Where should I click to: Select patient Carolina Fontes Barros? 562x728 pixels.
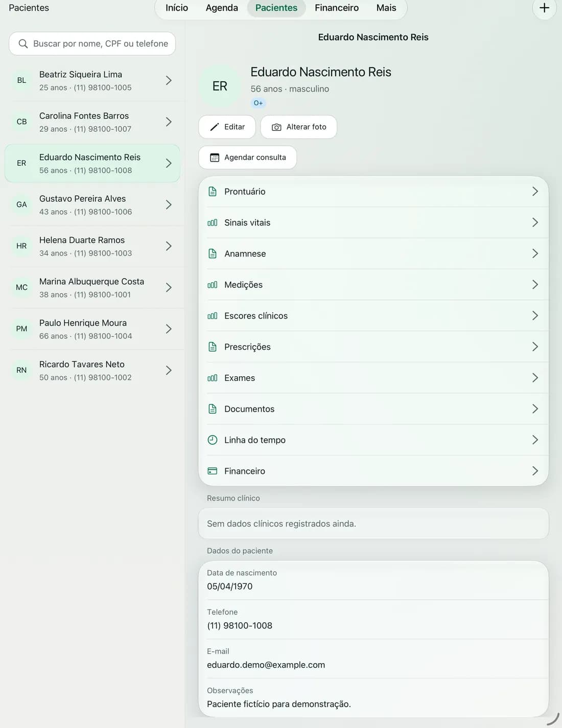point(92,122)
